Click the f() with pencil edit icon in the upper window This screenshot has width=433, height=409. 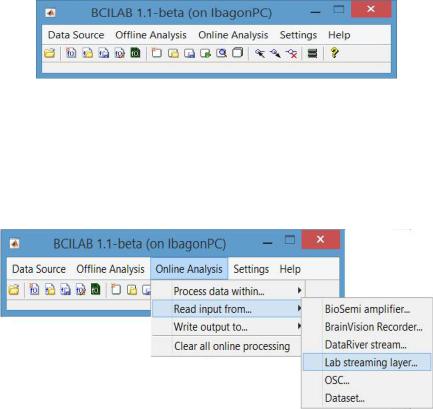click(120, 53)
